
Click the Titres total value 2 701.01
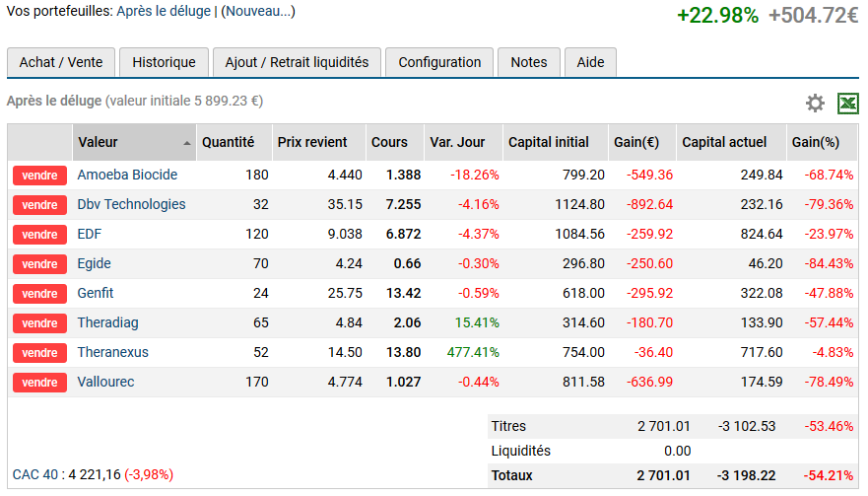tap(664, 426)
